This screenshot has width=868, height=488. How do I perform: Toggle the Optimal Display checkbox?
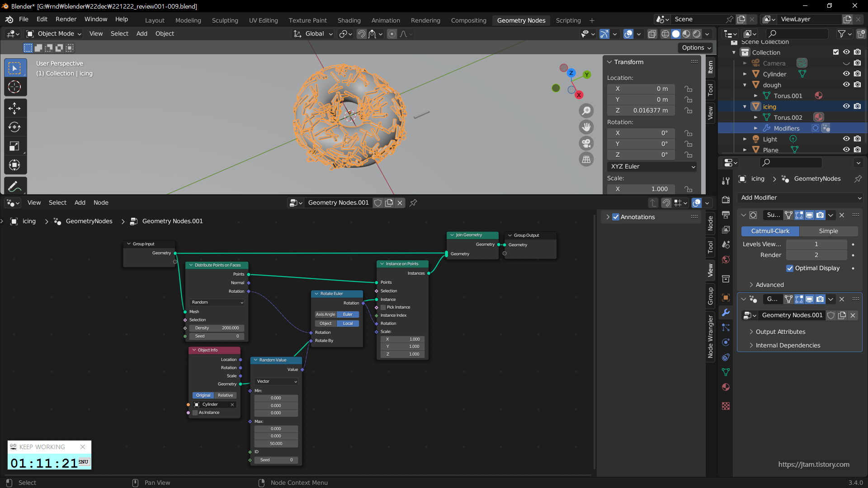[790, 268]
